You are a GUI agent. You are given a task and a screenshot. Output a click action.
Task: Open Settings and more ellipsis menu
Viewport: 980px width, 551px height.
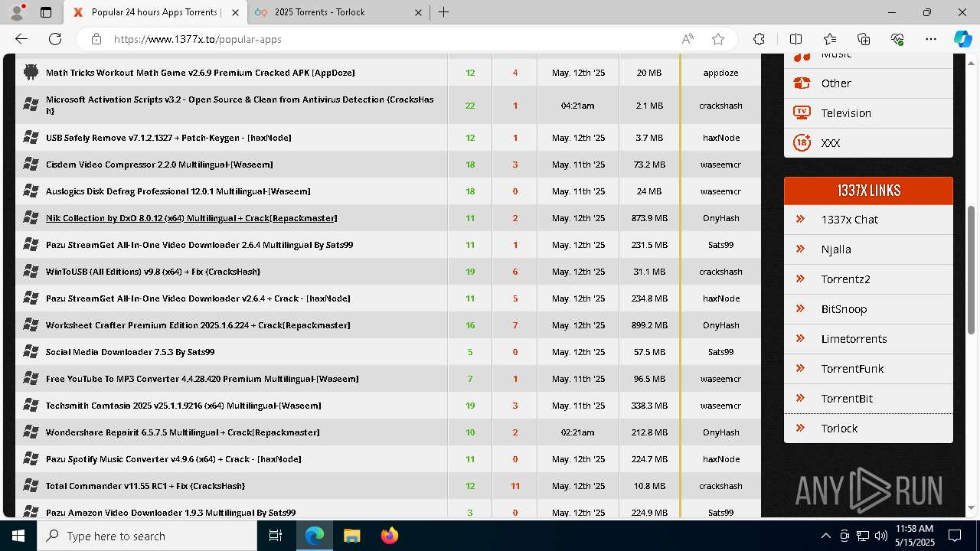[931, 39]
